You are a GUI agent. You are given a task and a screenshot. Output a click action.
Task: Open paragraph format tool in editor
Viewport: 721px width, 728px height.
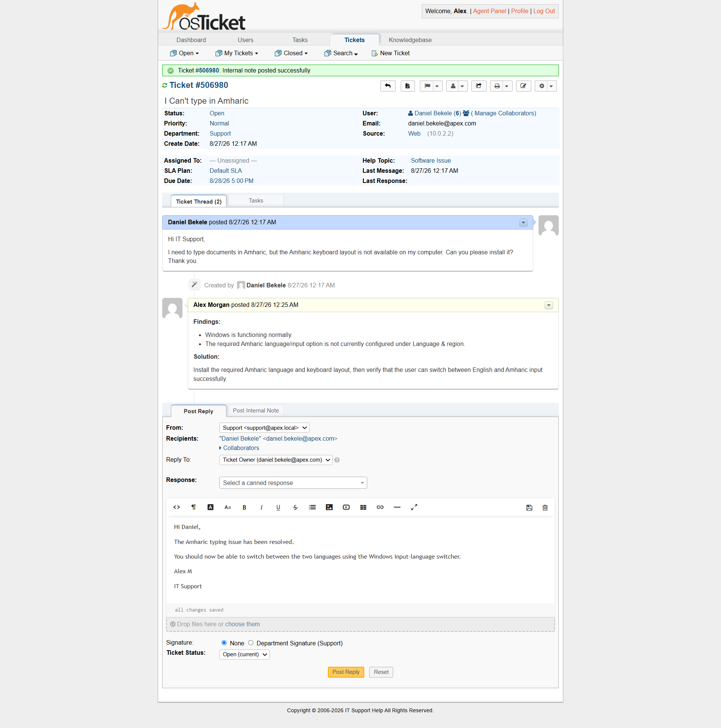tap(194, 507)
